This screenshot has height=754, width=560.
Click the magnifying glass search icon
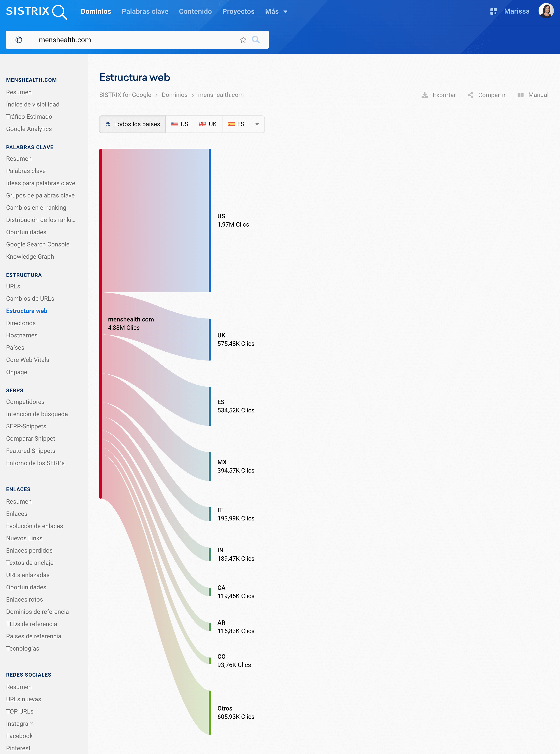(256, 40)
